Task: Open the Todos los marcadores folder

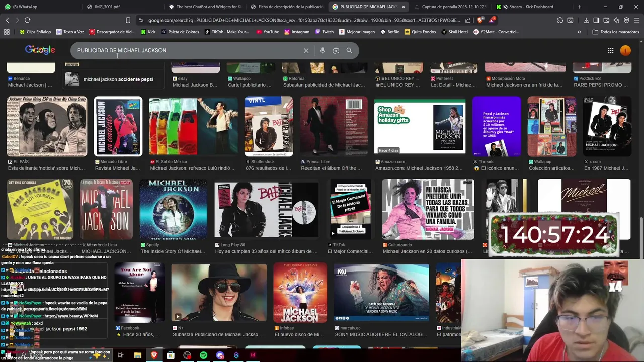Action: tap(616, 32)
